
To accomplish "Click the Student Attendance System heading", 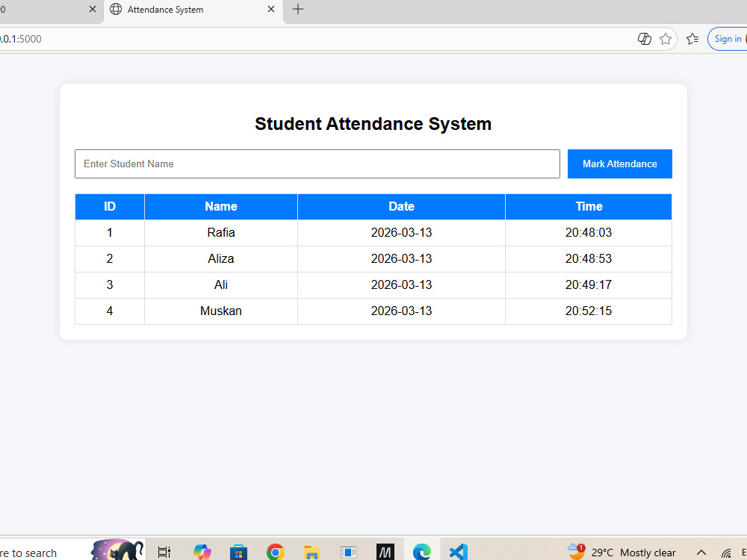I will pos(373,124).
